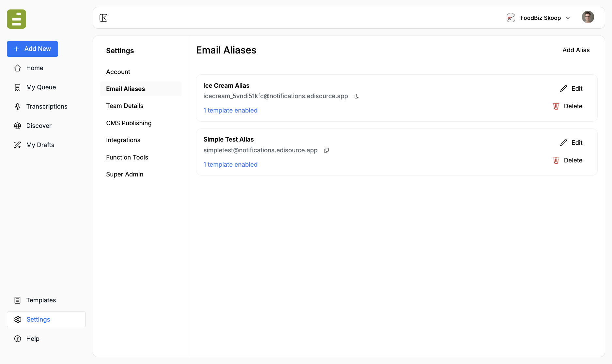The height and width of the screenshot is (364, 612).
Task: Open Simple Test Alias template enabled link
Action: point(230,165)
